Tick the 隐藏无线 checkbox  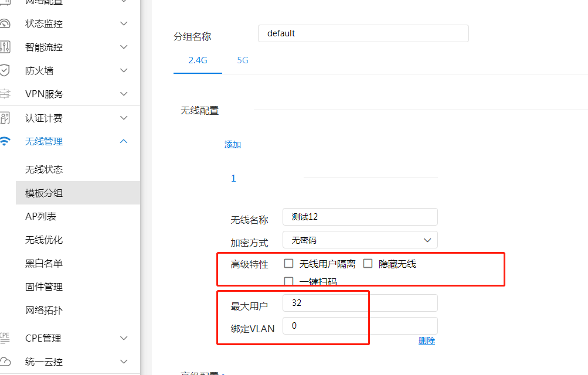[368, 264]
